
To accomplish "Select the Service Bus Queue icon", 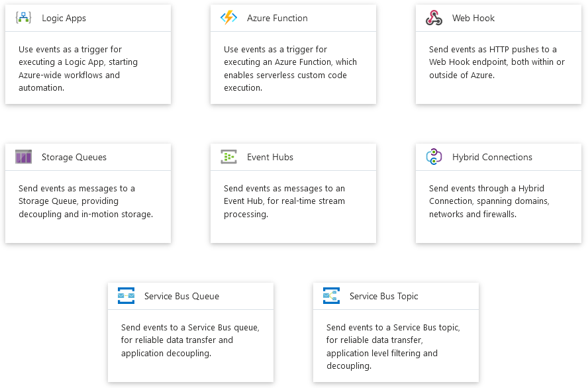I will pyautogui.click(x=126, y=296).
